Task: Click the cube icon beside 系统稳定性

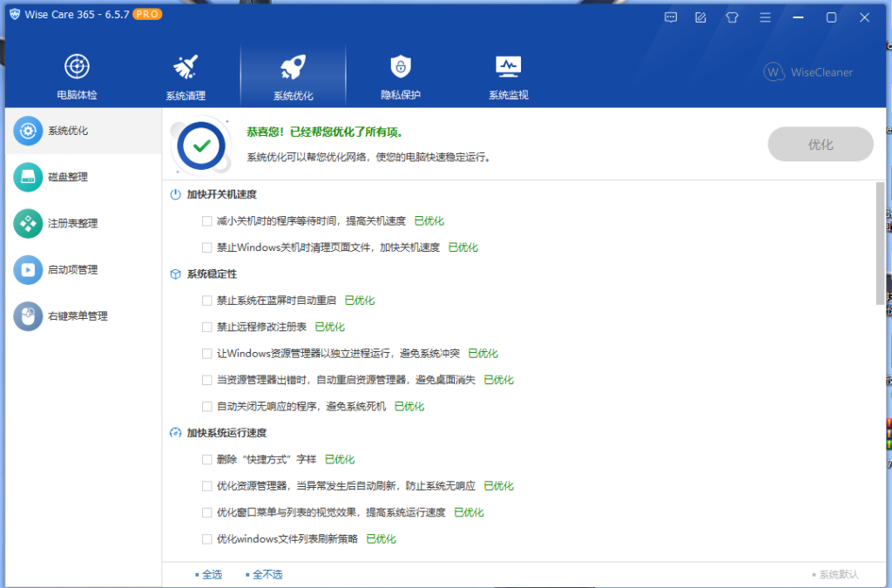Action: (x=175, y=274)
